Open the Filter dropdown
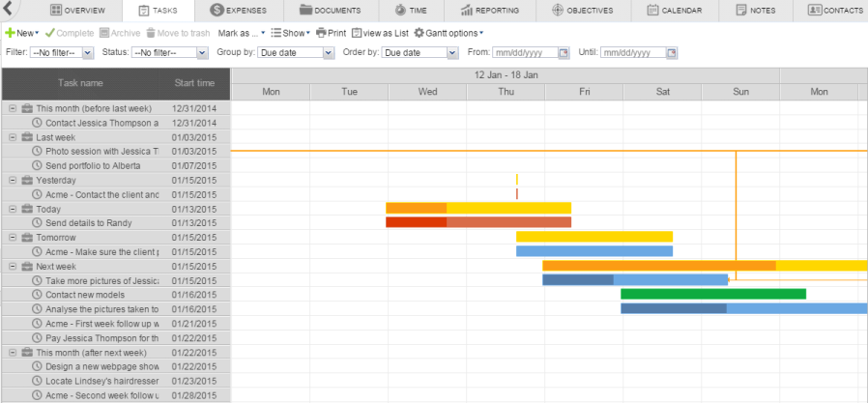 pyautogui.click(x=62, y=52)
